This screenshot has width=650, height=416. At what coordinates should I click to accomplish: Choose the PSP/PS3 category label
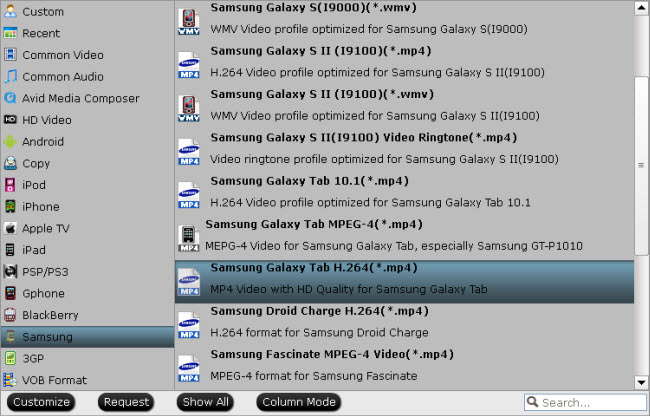pyautogui.click(x=45, y=272)
